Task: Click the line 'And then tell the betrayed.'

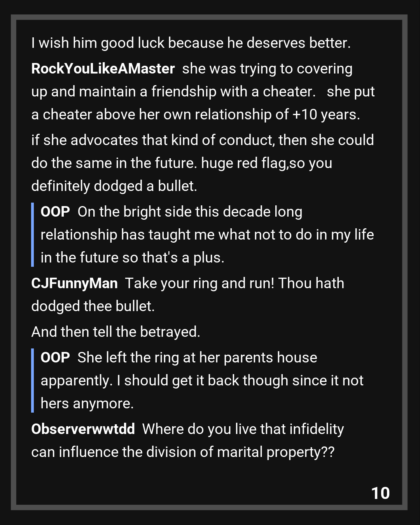Action: pyautogui.click(x=115, y=332)
